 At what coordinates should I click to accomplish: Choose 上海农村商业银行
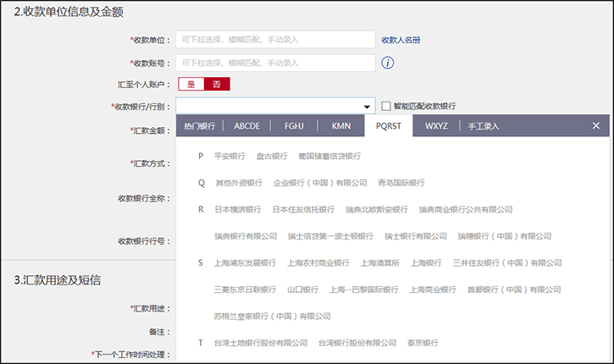[318, 262]
